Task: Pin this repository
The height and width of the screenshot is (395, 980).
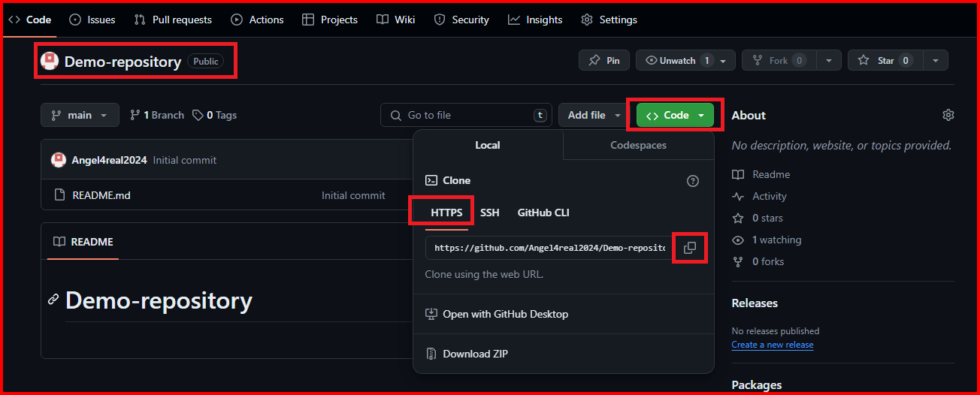Action: [x=604, y=60]
